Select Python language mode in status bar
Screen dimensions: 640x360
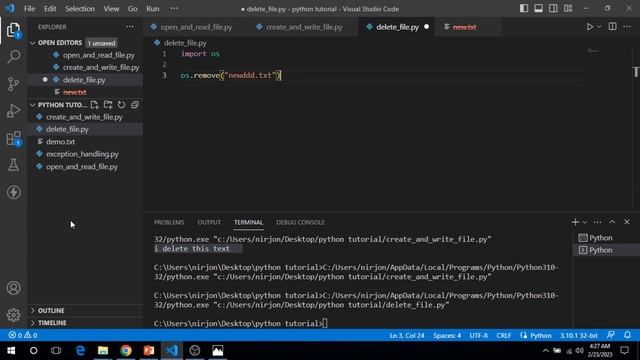(541, 336)
